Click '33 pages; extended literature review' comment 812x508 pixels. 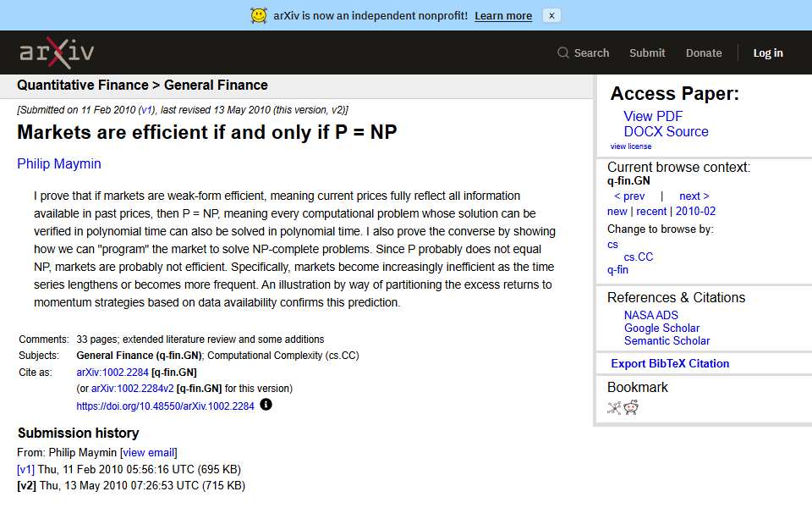pyautogui.click(x=200, y=339)
